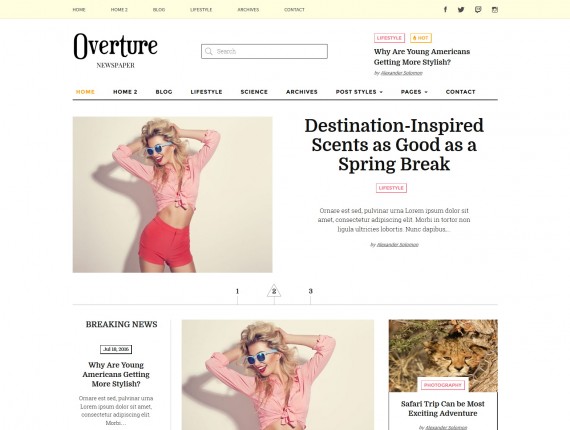Click the Overture Newspaper logo
Image resolution: width=570 pixels, height=430 pixels.
click(x=116, y=51)
